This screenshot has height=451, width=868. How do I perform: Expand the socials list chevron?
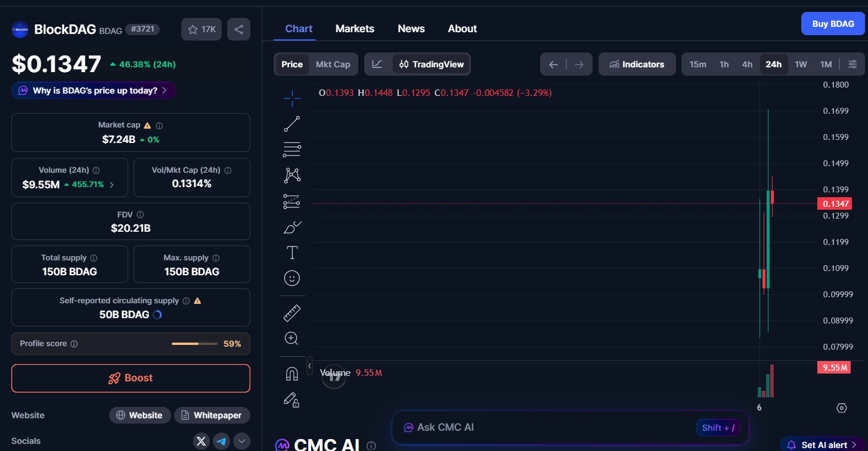click(x=241, y=441)
